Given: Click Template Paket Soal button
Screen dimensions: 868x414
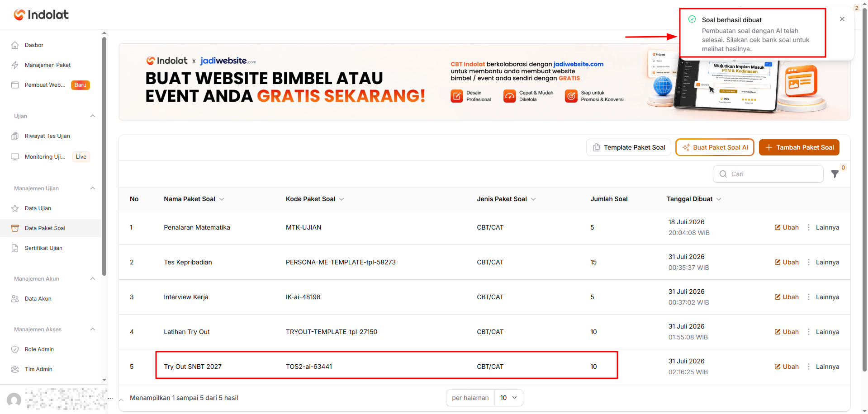Looking at the screenshot, I should click(629, 147).
